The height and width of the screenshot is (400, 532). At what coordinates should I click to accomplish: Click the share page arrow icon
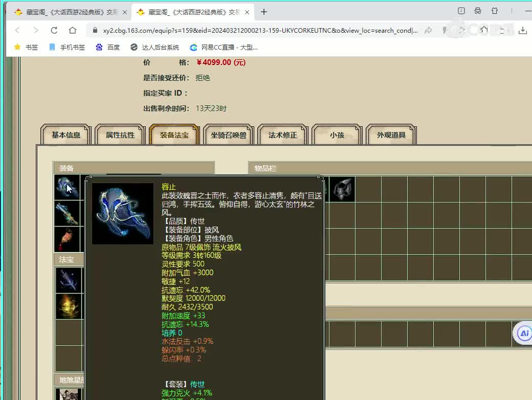coord(428,30)
